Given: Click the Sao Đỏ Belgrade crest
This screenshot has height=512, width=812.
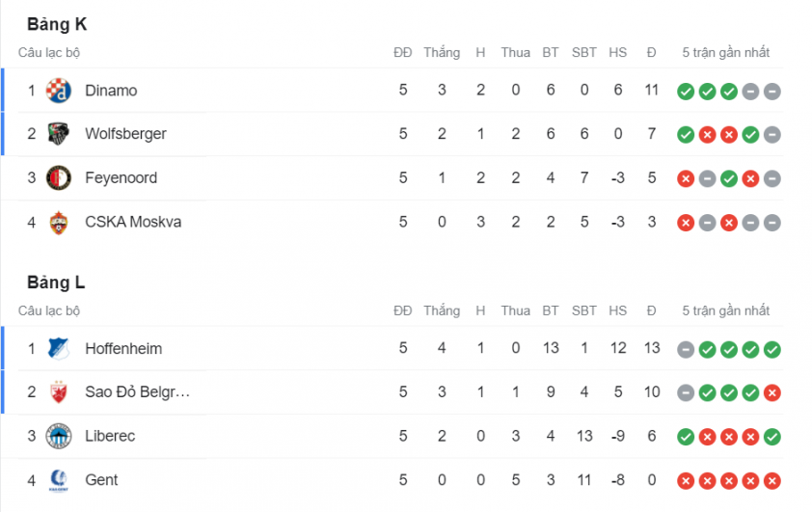Looking at the screenshot, I should (x=59, y=392).
